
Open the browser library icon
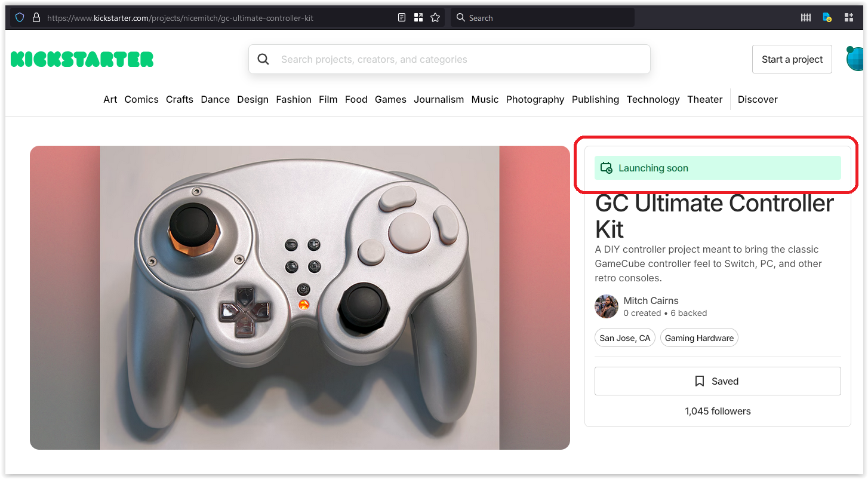click(805, 18)
